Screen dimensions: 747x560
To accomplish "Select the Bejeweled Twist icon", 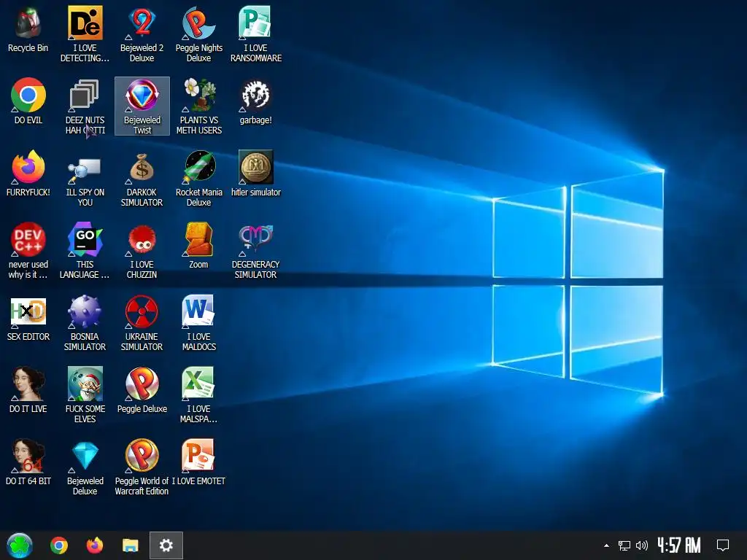I will (x=142, y=106).
